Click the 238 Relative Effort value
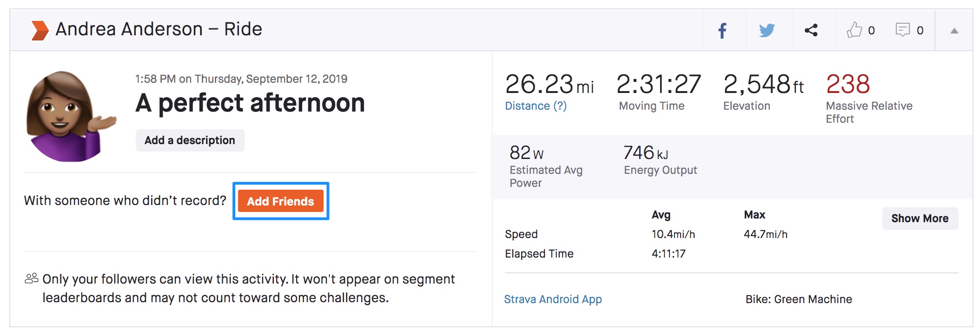This screenshot has width=980, height=331. (848, 84)
